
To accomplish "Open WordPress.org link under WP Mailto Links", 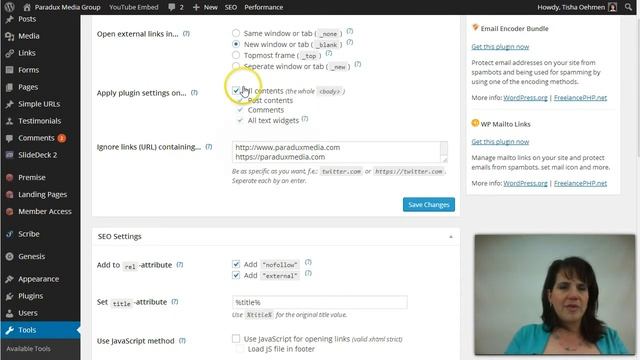I will point(525,183).
